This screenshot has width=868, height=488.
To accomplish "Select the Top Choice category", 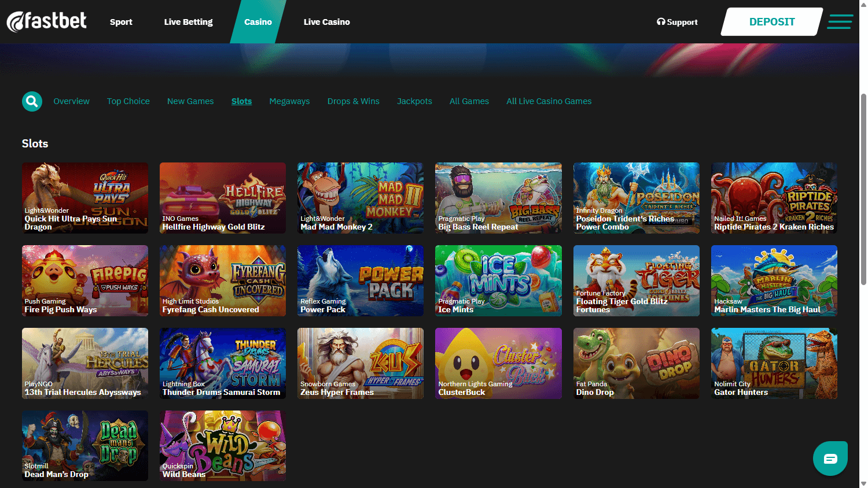I will click(x=128, y=101).
